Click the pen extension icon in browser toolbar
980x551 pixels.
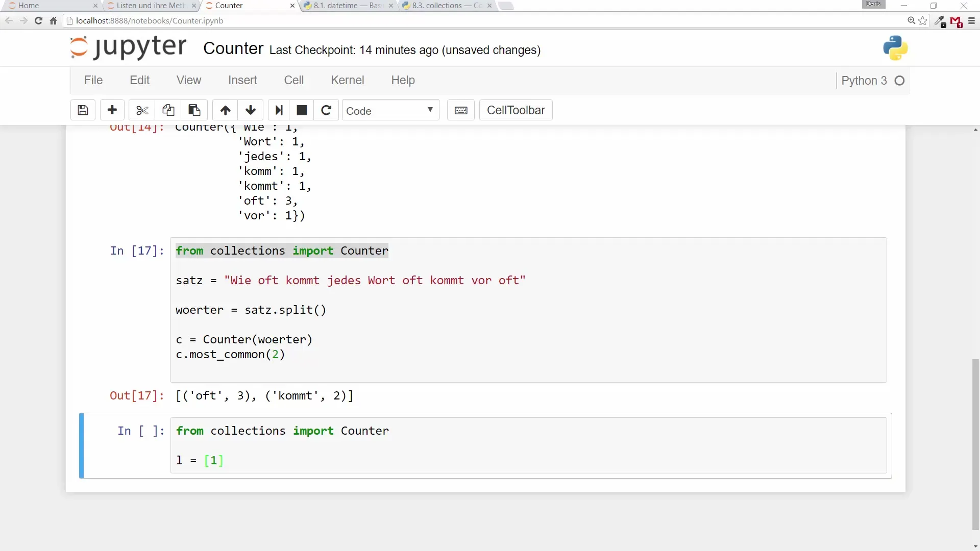(940, 21)
